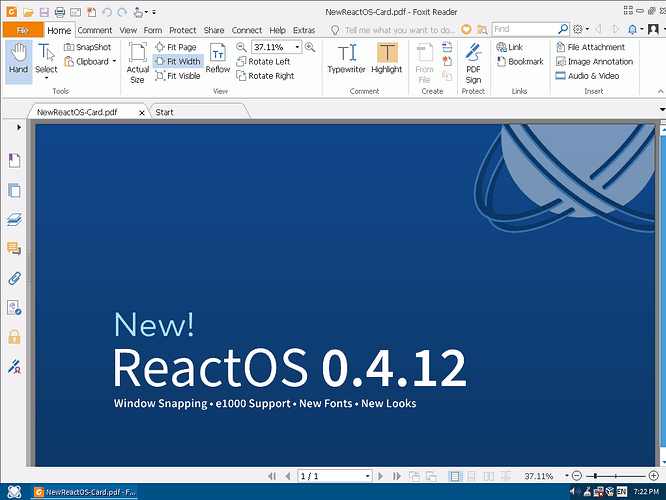This screenshot has height=500, width=666.
Task: Go to first page arrow in status bar
Action: click(x=272, y=476)
